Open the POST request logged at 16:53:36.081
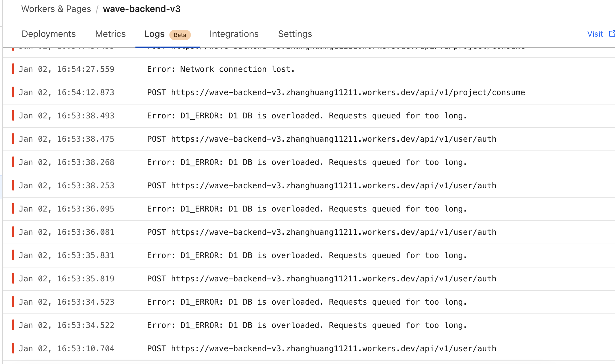The image size is (615, 364). pyautogui.click(x=321, y=232)
